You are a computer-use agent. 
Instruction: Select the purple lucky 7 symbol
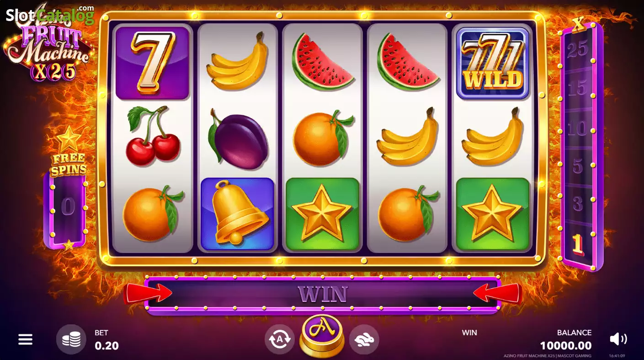point(152,63)
